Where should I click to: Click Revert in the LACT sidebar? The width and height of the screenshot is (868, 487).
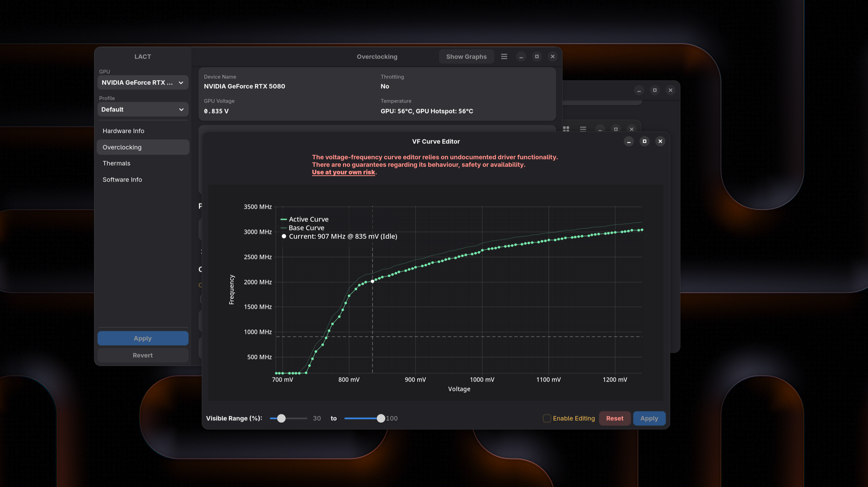(143, 356)
